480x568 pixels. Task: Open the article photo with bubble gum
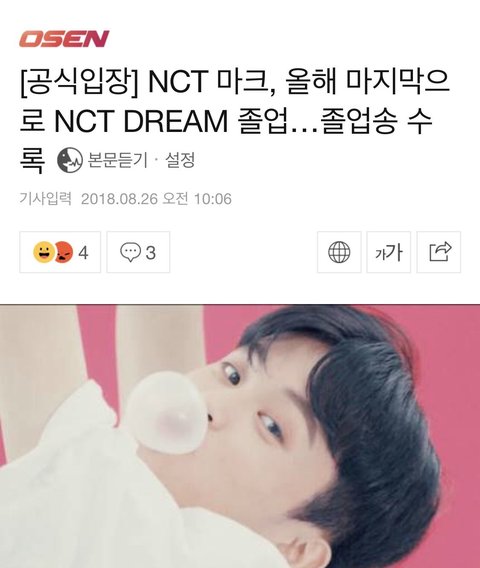point(240,436)
